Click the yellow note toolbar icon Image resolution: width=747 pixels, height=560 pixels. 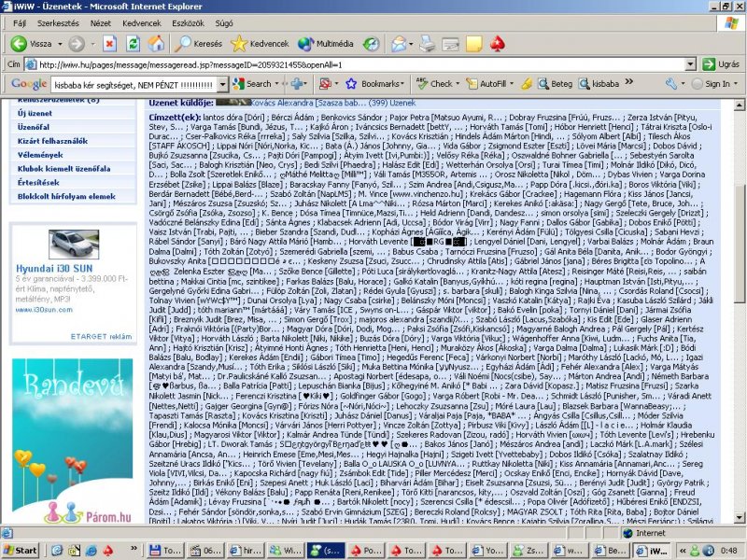click(474, 44)
